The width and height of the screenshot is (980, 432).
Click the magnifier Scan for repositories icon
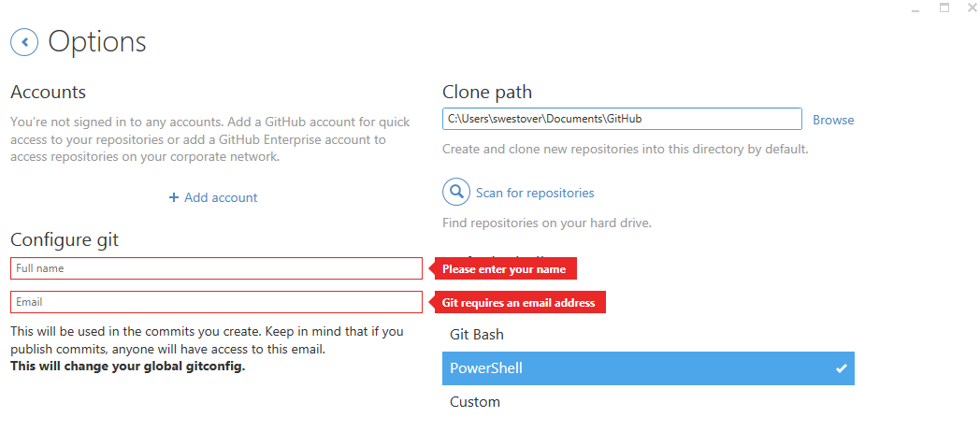(x=456, y=193)
